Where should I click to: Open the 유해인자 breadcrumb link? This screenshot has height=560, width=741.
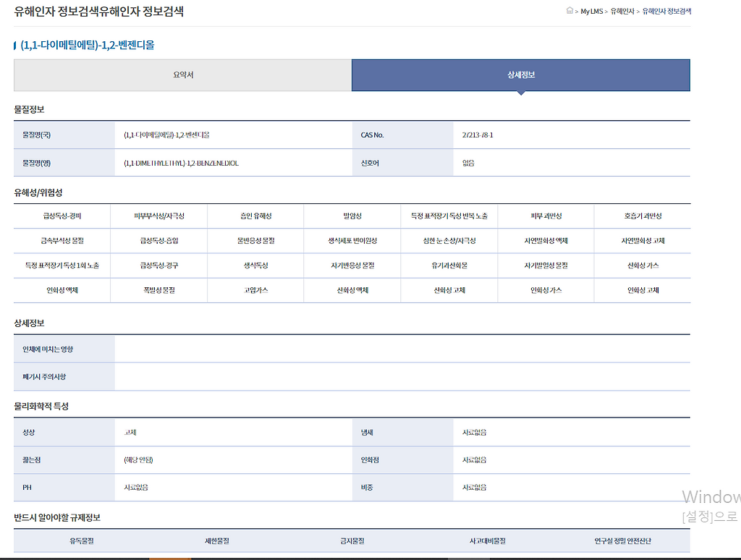click(x=622, y=12)
